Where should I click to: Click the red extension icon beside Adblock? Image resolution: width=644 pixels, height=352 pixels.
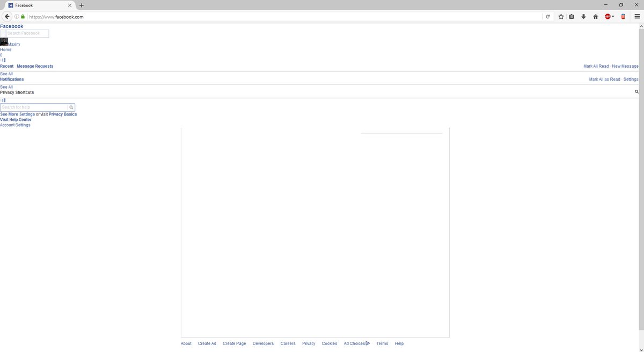coord(624,17)
